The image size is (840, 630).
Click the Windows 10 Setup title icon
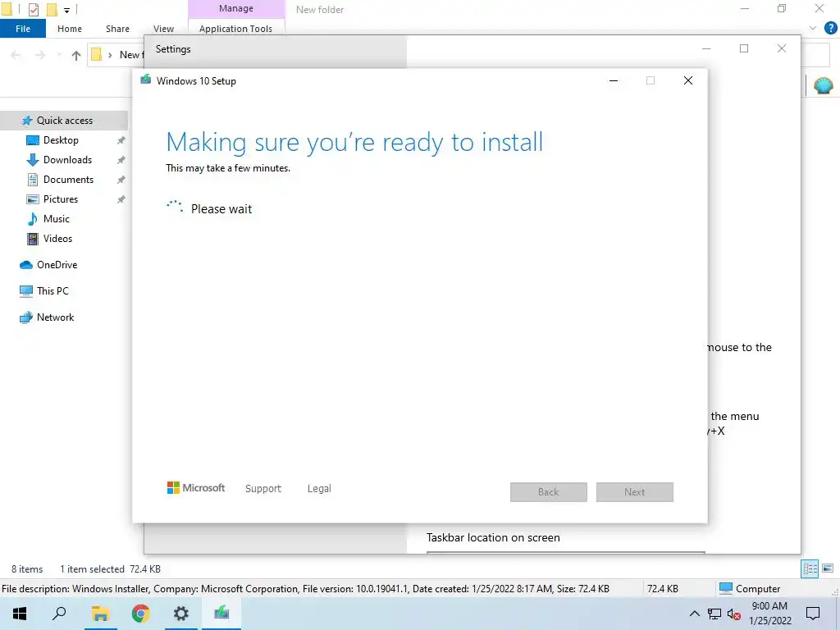[x=146, y=80]
